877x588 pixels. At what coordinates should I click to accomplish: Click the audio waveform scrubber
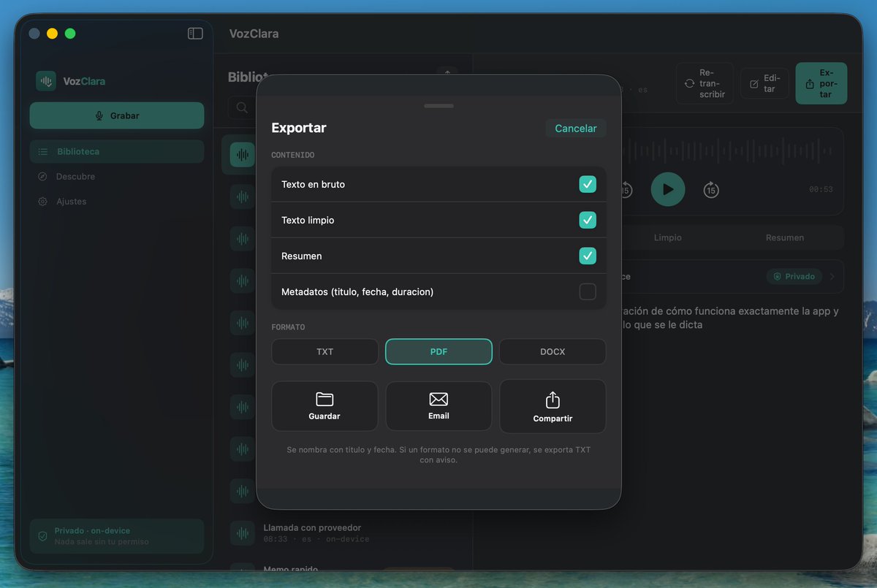tap(727, 152)
